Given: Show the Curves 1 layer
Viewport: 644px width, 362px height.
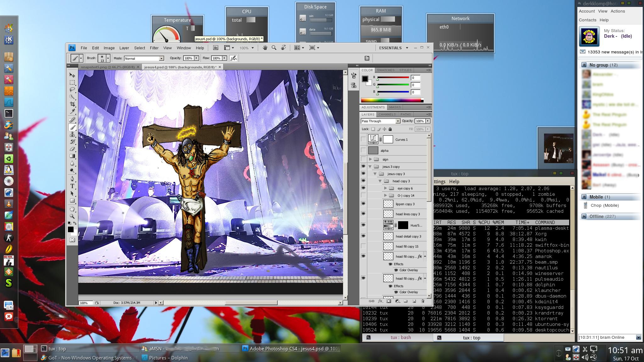Looking at the screenshot, I should (x=363, y=140).
